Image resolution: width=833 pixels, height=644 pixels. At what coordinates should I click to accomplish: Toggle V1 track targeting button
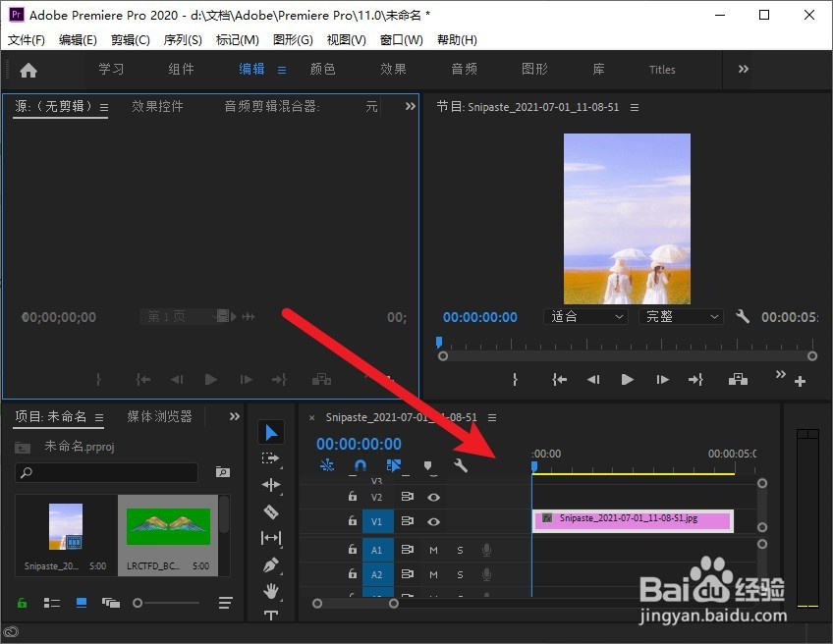378,521
